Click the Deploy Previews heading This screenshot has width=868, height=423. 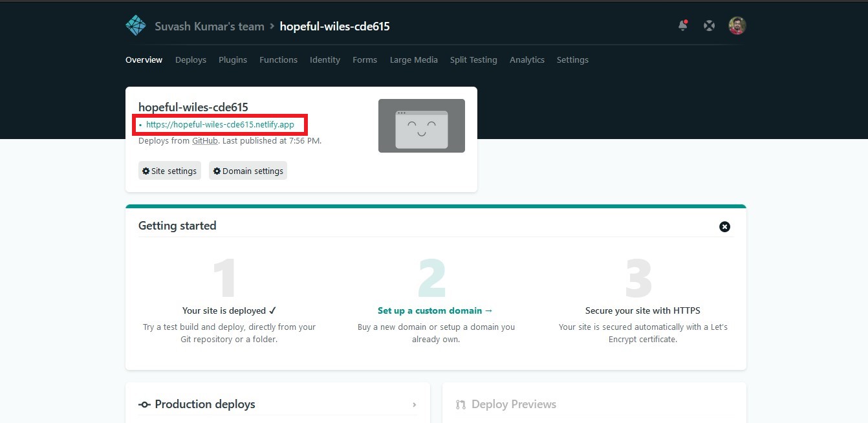pyautogui.click(x=514, y=404)
